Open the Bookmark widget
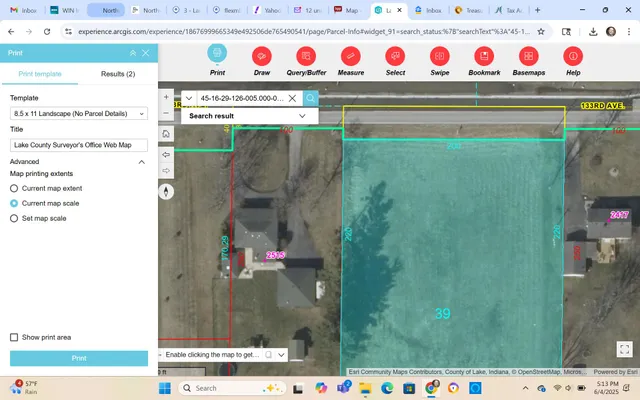Screen dimensions: 640x400 click(484, 56)
